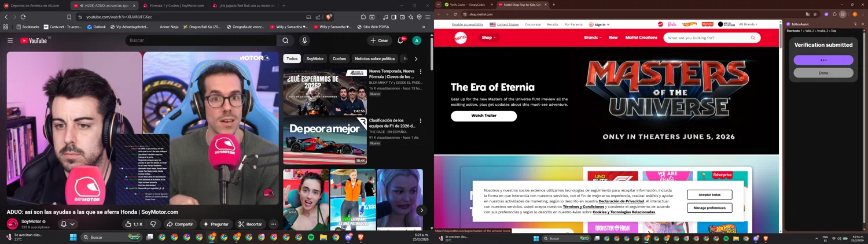The width and height of the screenshot is (868, 244).
Task: Open YouTube notifications bell
Action: coord(400,40)
